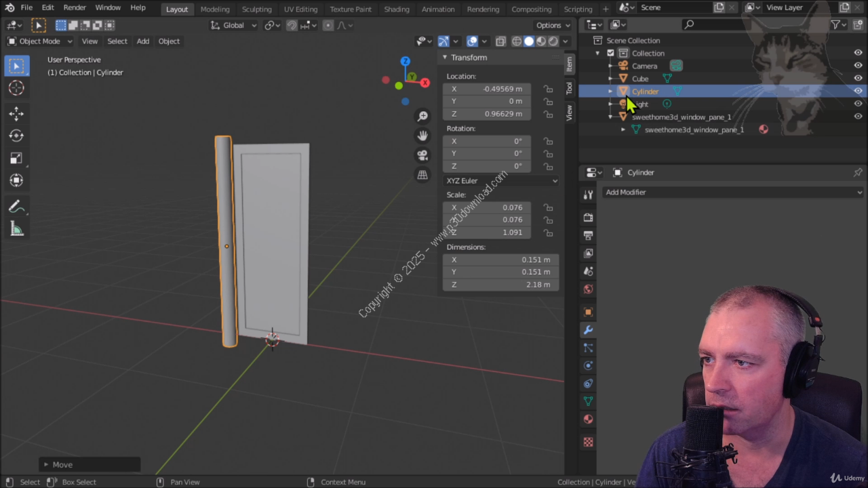868x488 pixels.
Task: Expand the Cube item in outliner
Action: pos(610,79)
